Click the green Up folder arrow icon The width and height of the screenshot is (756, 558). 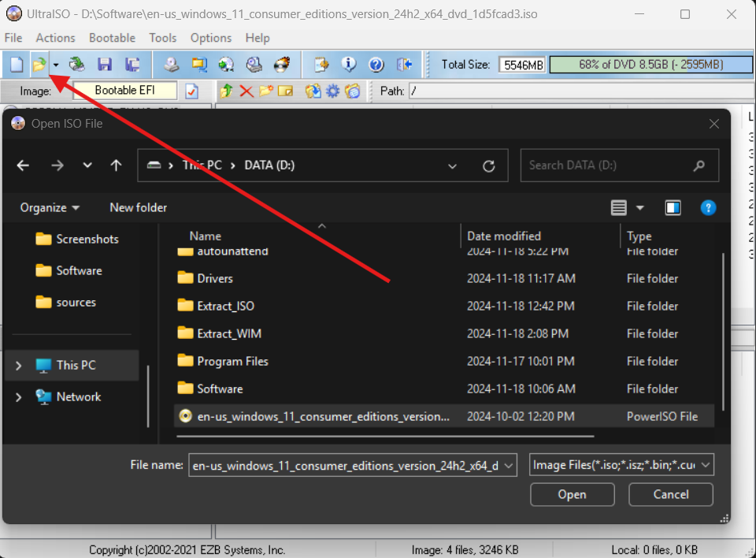pyautogui.click(x=227, y=91)
